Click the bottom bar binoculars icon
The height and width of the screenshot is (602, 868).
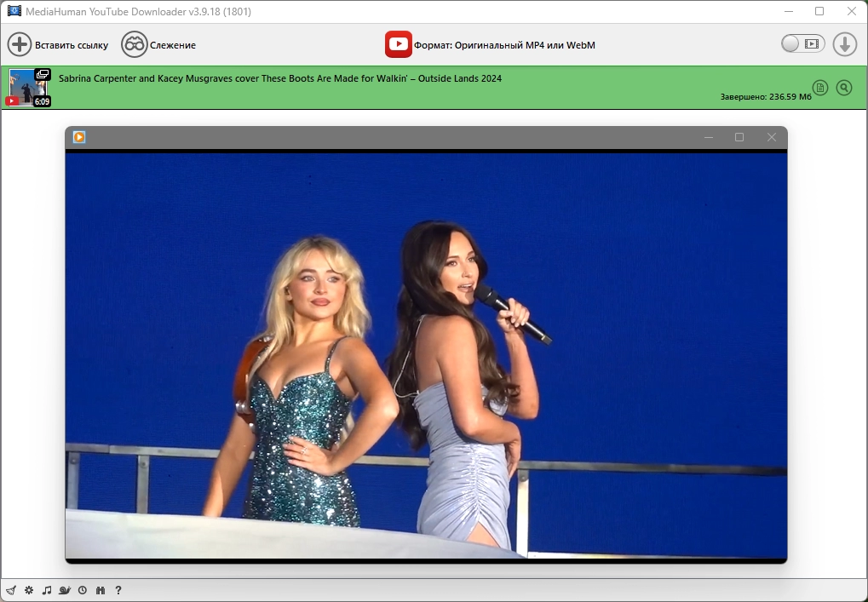pyautogui.click(x=101, y=590)
